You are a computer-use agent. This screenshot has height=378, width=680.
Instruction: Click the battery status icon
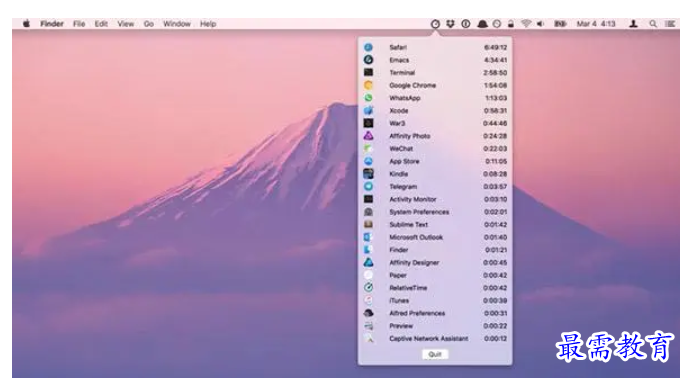point(560,24)
